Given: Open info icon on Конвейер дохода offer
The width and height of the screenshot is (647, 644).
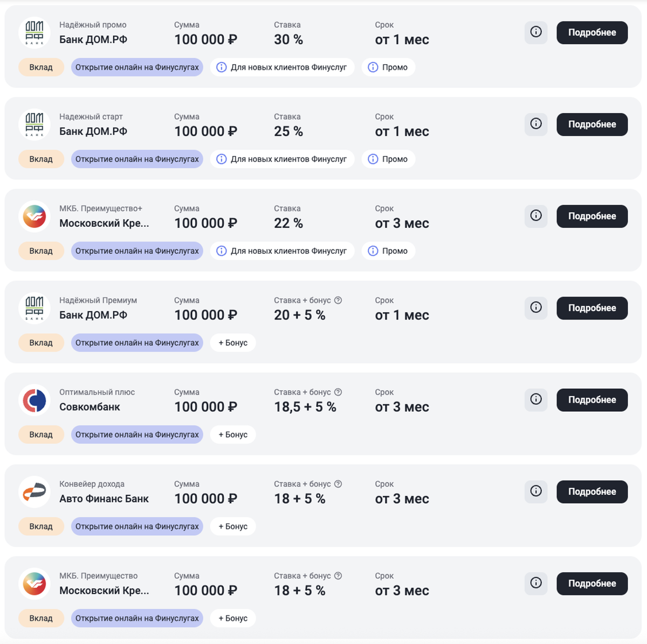Looking at the screenshot, I should [535, 491].
